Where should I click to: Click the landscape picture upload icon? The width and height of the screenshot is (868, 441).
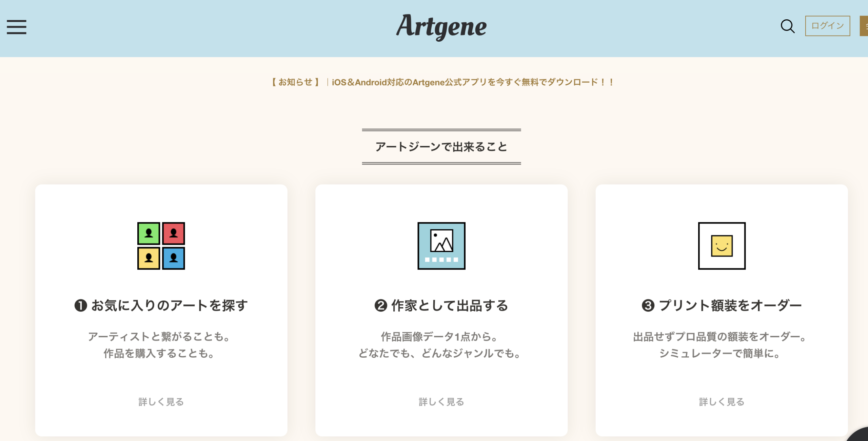pyautogui.click(x=441, y=246)
